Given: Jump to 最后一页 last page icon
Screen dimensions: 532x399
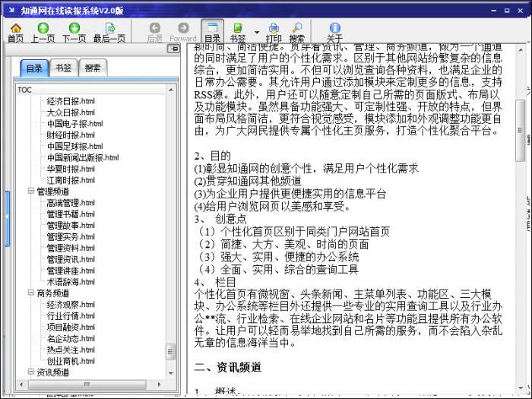Looking at the screenshot, I should coord(109,28).
